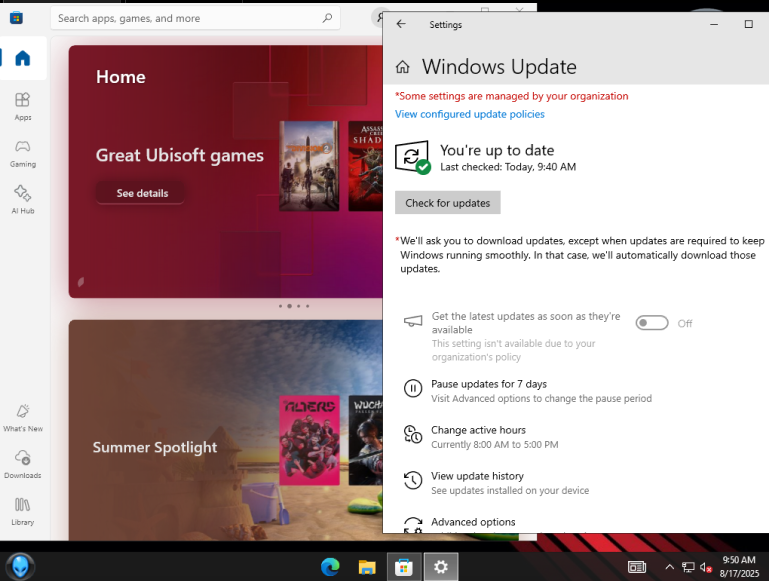Click the update history icon
This screenshot has width=769, height=581.
(413, 480)
